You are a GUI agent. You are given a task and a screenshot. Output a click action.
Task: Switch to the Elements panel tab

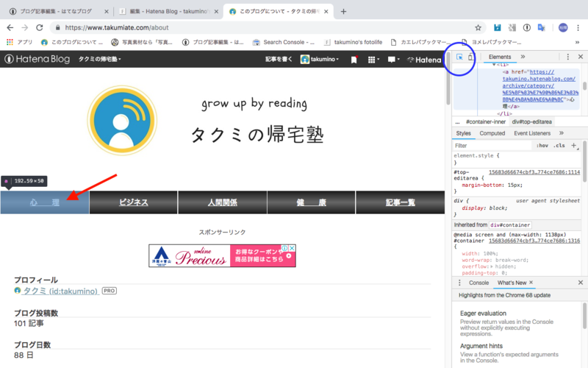point(500,57)
